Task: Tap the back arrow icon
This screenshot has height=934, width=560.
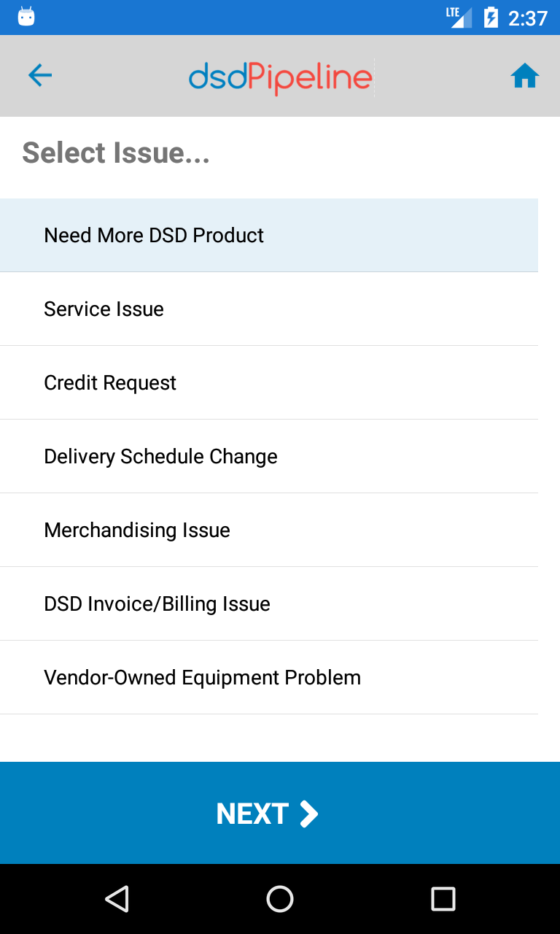Action: coord(40,75)
